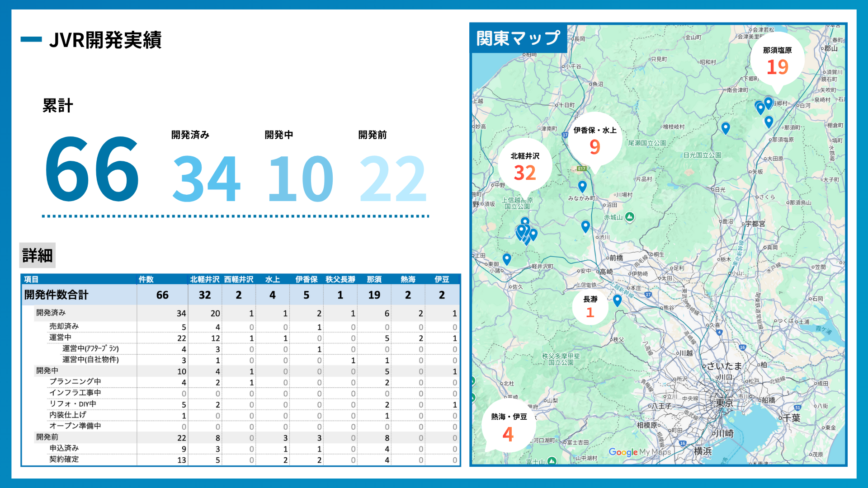The image size is (868, 488).
Task: Click the map pin near 小諸
Action: 507,258
